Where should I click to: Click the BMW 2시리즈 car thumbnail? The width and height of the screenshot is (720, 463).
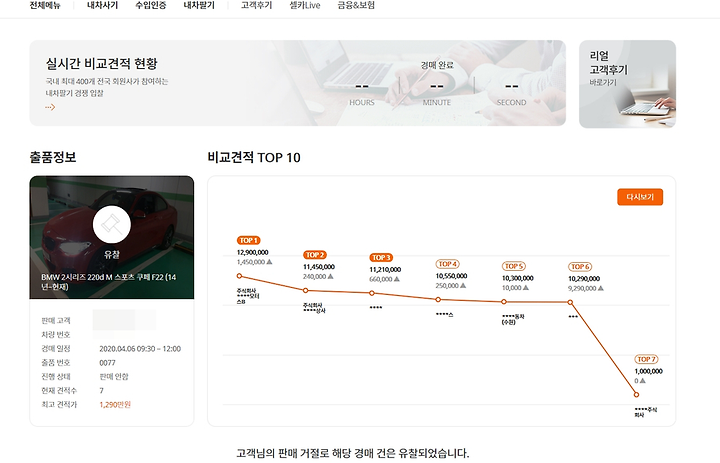(112, 237)
